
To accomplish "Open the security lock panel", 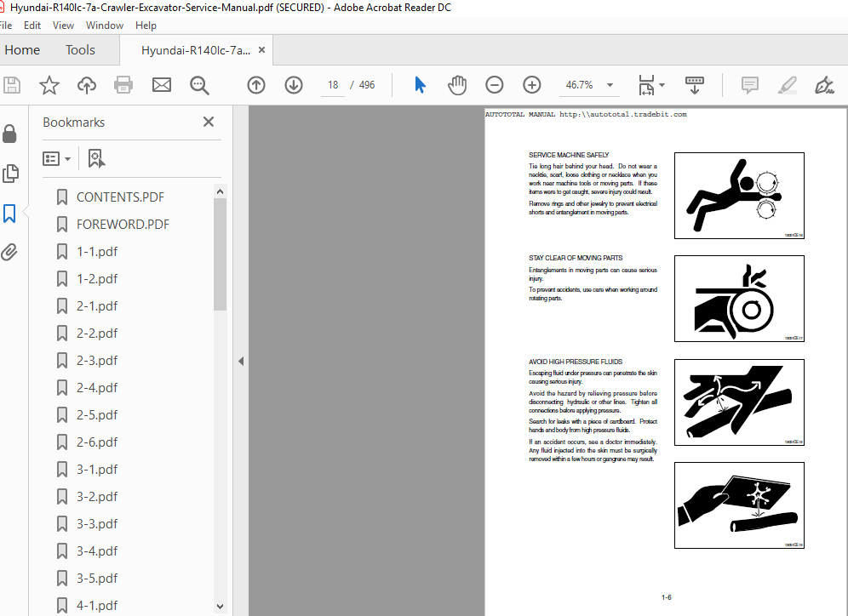I will (9, 134).
